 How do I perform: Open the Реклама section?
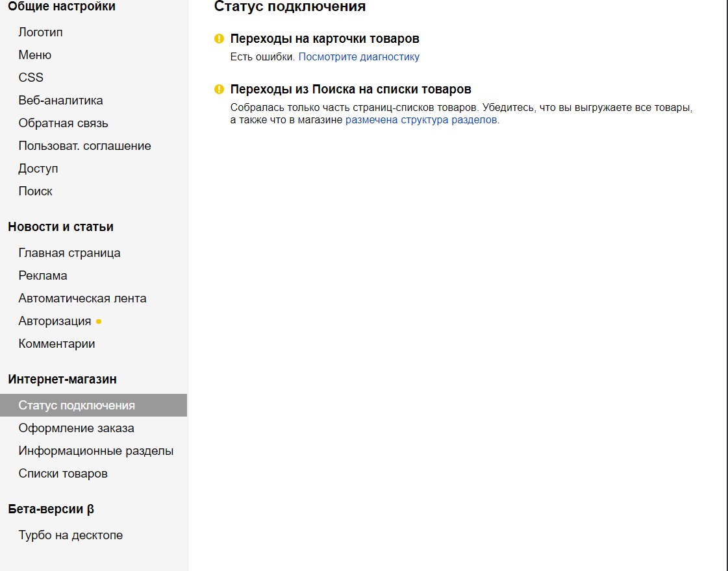(x=43, y=276)
